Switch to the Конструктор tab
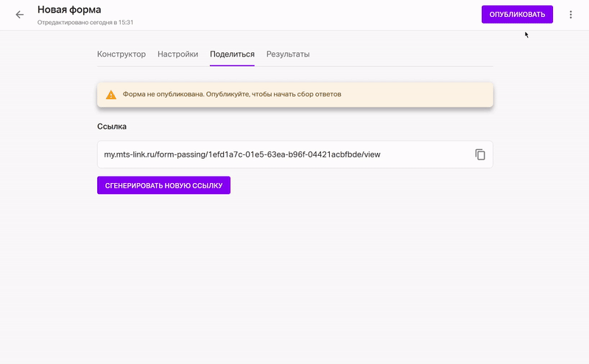The height and width of the screenshot is (364, 589). [x=121, y=54]
